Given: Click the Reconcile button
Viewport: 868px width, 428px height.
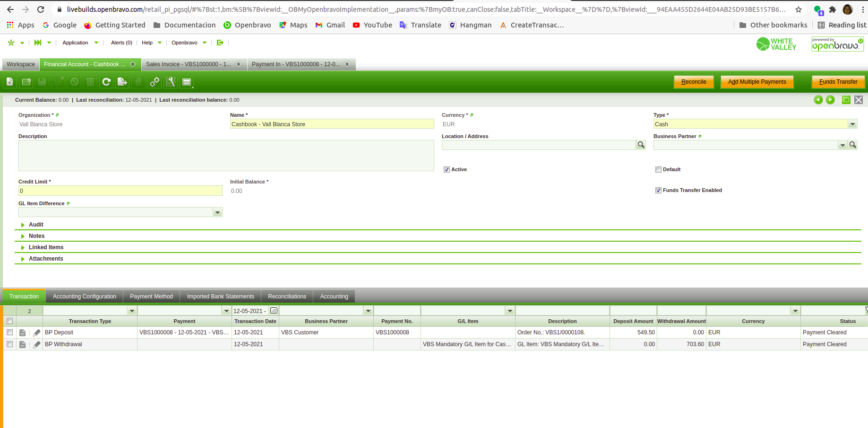Looking at the screenshot, I should (693, 82).
